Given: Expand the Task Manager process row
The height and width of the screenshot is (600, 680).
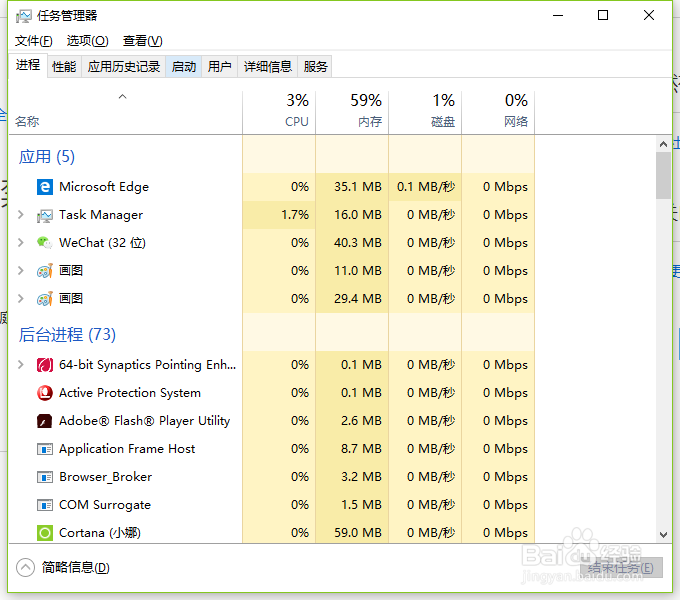Looking at the screenshot, I should (x=20, y=215).
